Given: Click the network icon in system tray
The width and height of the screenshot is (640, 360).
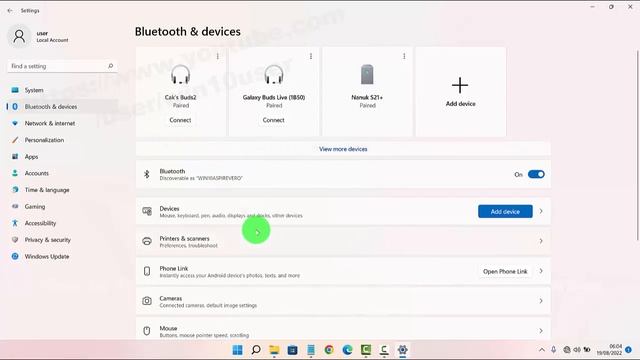Looking at the screenshot, I should 567,350.
